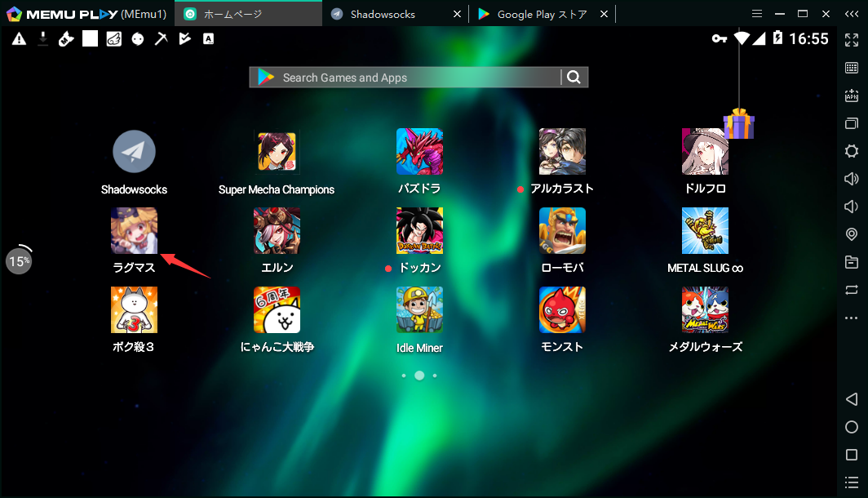Open the hamburger menu near the window controls

[x=757, y=13]
